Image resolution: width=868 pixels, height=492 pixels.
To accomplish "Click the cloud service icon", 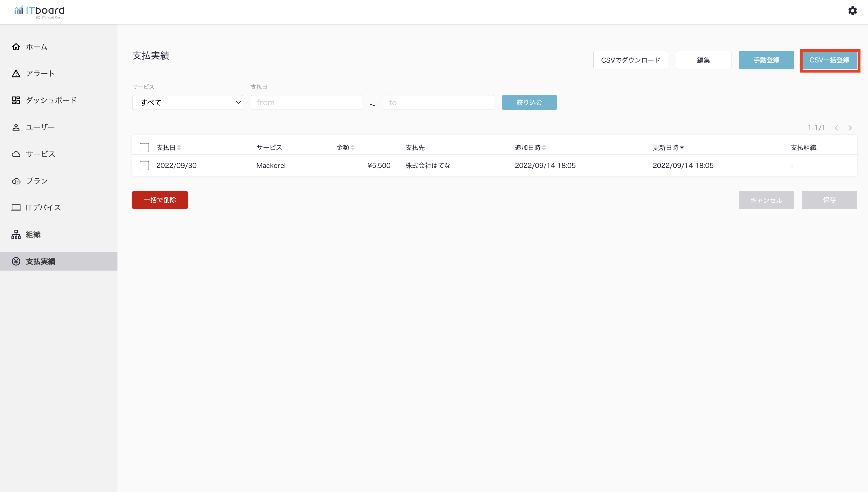I will (16, 154).
